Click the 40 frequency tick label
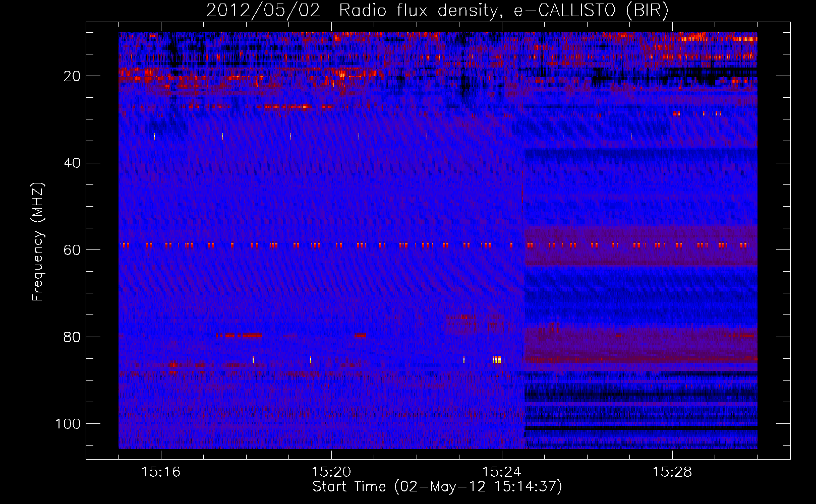Image resolution: width=816 pixels, height=504 pixels. (x=73, y=163)
